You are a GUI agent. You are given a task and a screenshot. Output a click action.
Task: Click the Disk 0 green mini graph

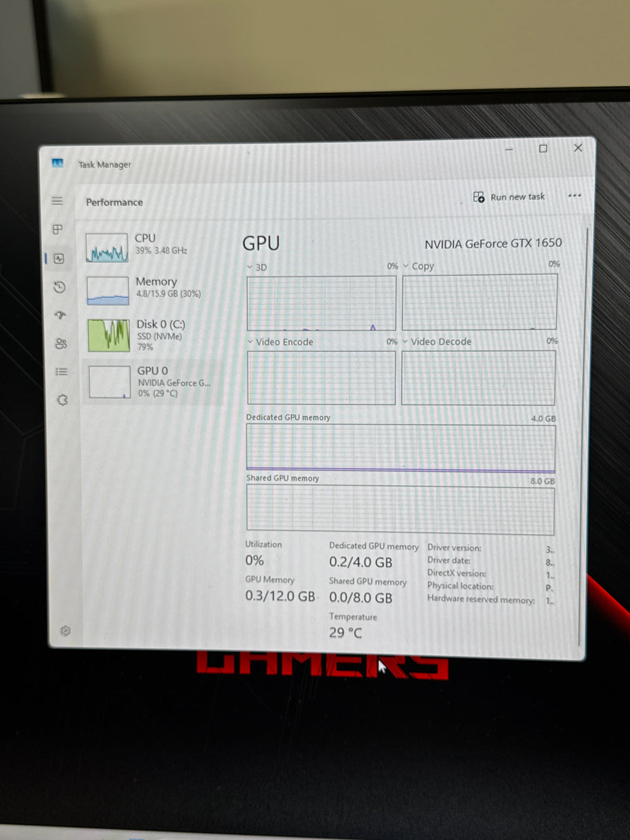[108, 335]
